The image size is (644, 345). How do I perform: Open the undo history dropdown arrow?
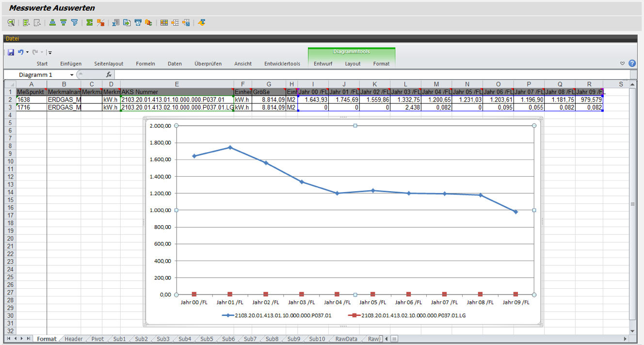click(x=27, y=52)
